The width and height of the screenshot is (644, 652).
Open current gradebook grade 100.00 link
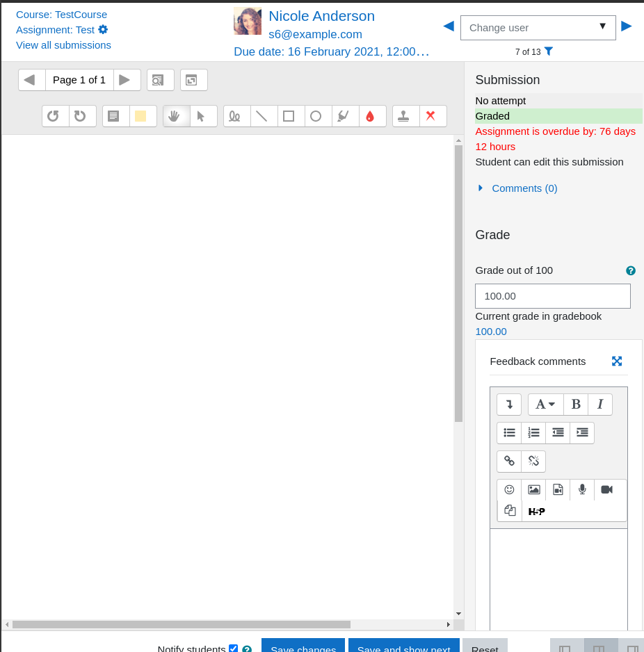(491, 332)
